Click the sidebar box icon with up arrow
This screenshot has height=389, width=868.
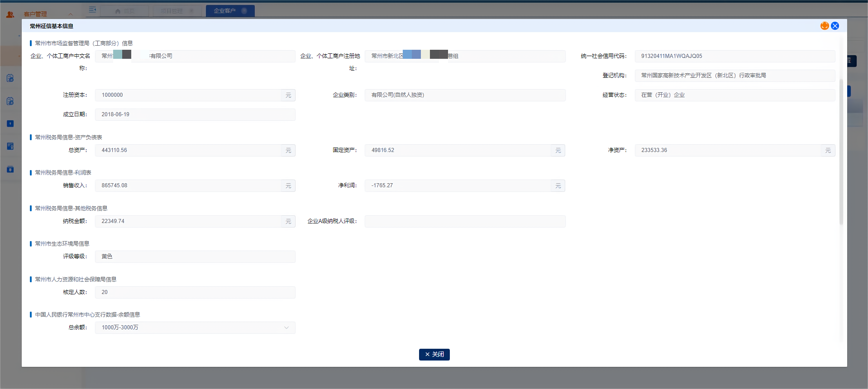pos(10,123)
